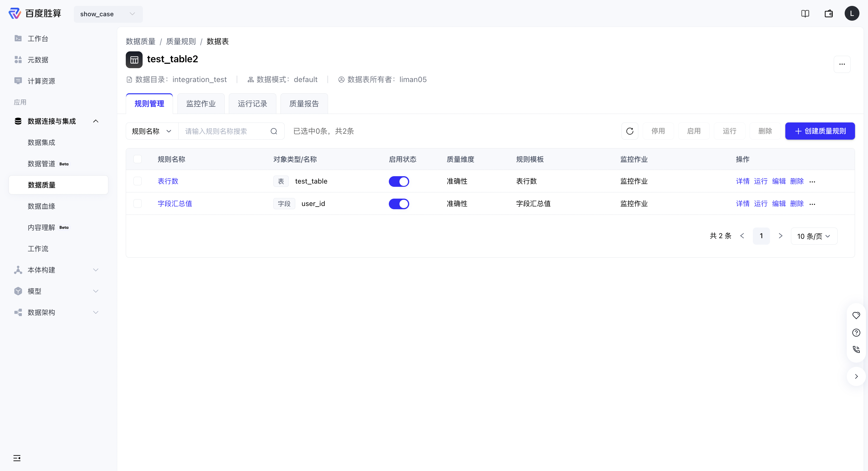Viewport: 868px width, 471px height.
Task: Click the search magnifier icon
Action: pos(274,131)
